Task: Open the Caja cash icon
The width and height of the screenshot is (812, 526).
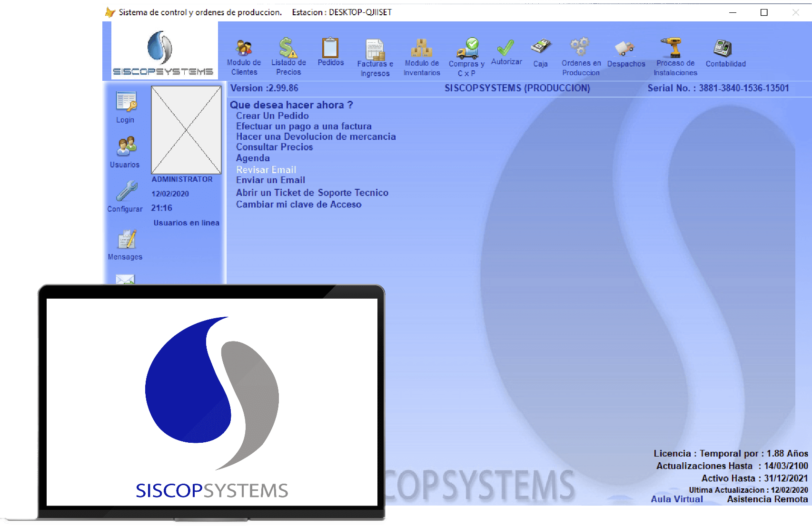Action: coord(540,47)
